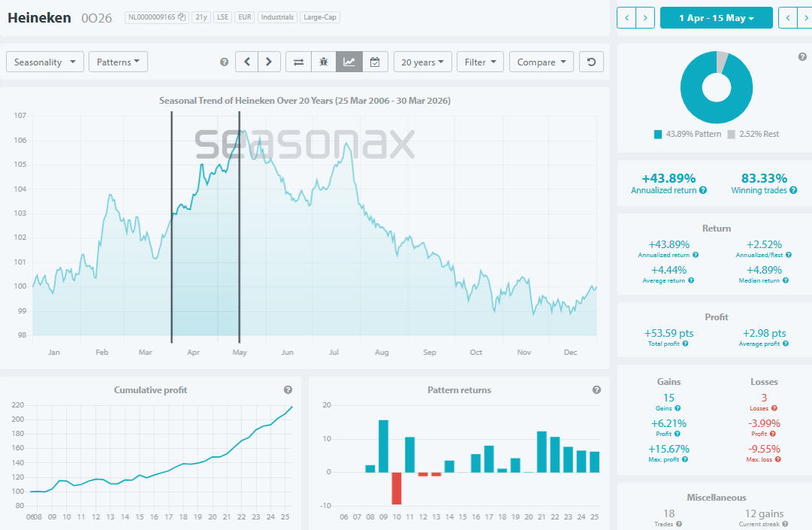812x530 pixels.
Task: Open the calendar view icon
Action: click(375, 62)
